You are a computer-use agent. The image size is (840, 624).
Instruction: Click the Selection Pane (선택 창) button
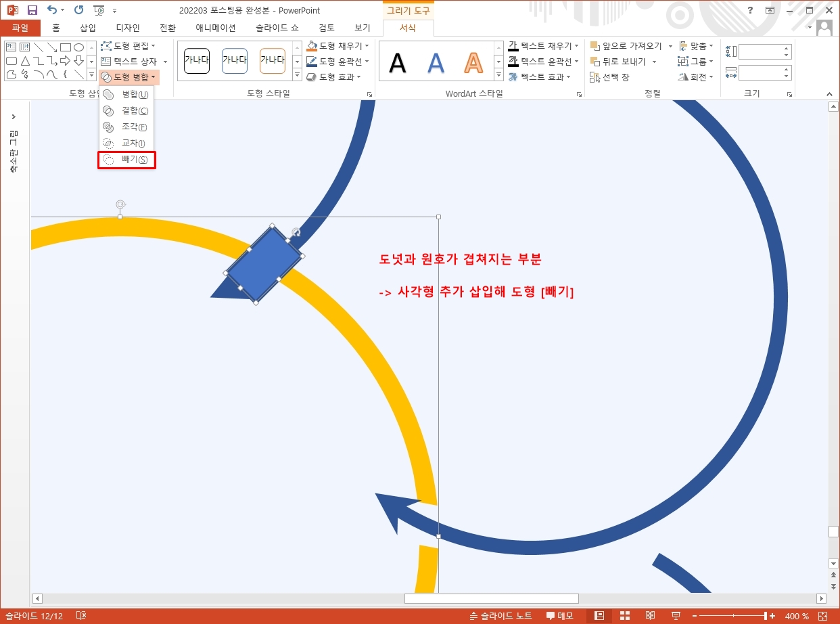[609, 77]
